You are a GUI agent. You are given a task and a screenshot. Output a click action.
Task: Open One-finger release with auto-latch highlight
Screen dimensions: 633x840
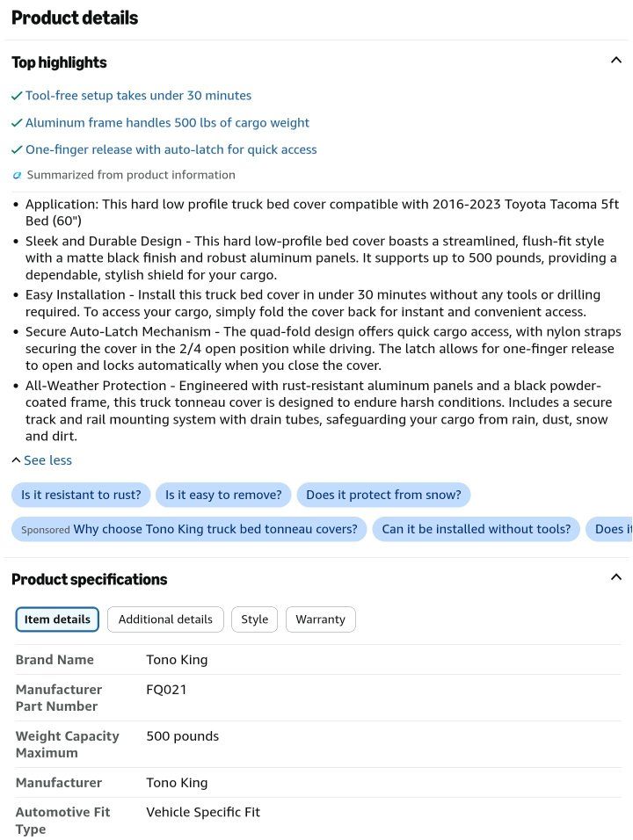point(171,149)
